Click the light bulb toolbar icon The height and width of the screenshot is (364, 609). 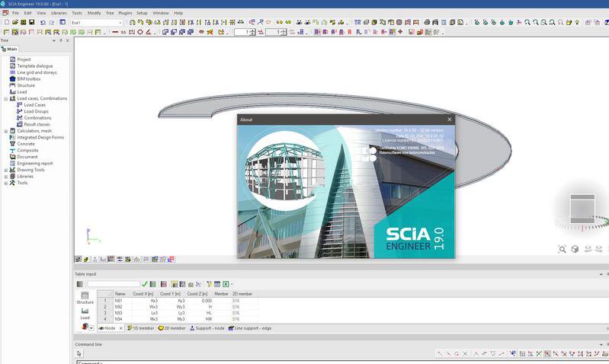(577, 23)
